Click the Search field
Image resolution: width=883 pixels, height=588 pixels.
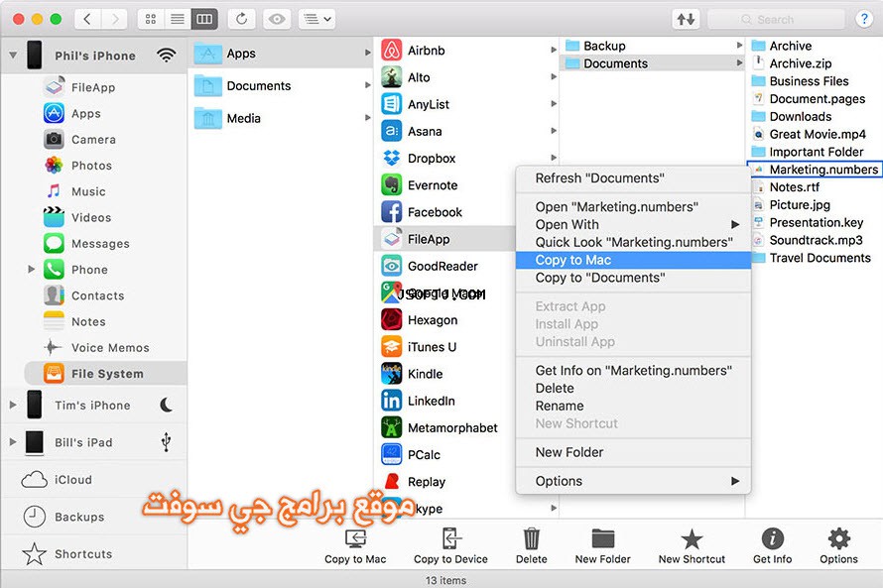[776, 19]
